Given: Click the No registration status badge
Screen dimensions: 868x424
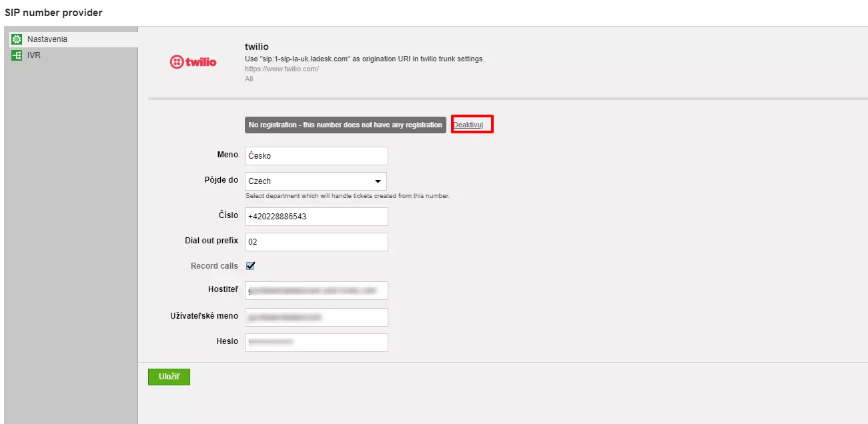Looking at the screenshot, I should [x=345, y=125].
